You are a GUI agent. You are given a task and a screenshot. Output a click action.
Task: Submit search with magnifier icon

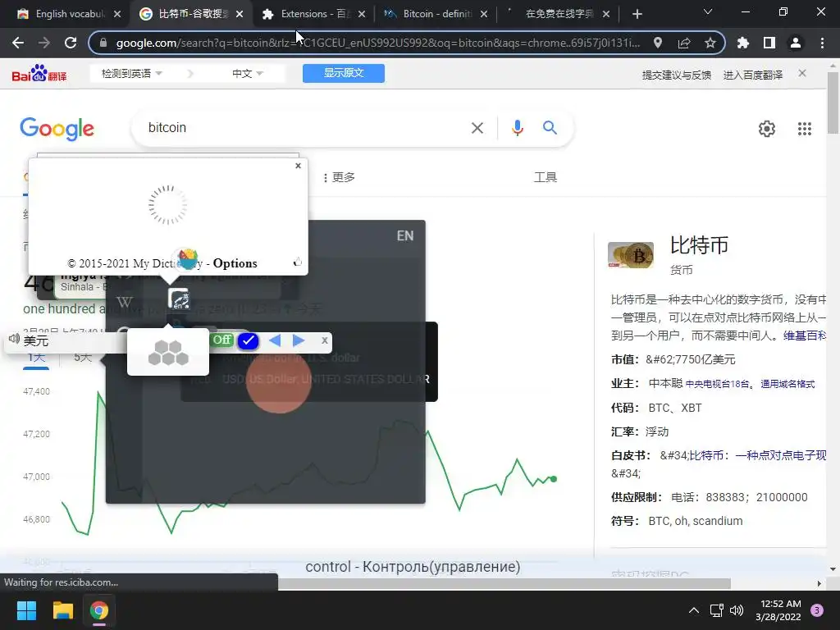(550, 127)
